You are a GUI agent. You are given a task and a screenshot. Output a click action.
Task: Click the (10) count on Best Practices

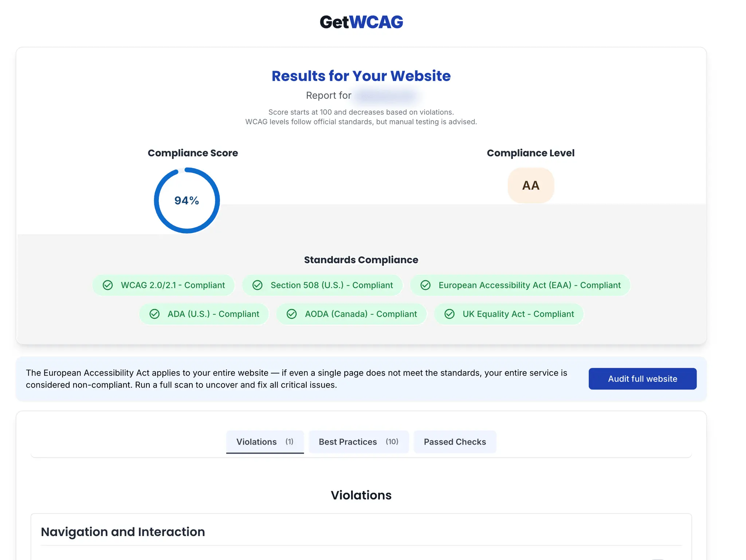[x=392, y=442]
